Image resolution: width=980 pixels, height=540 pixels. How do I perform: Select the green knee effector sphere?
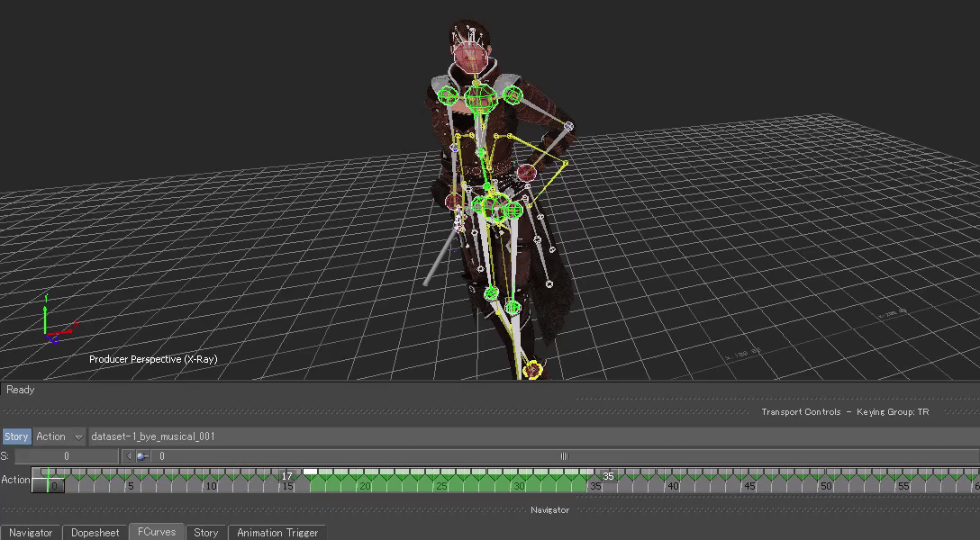pyautogui.click(x=491, y=292)
